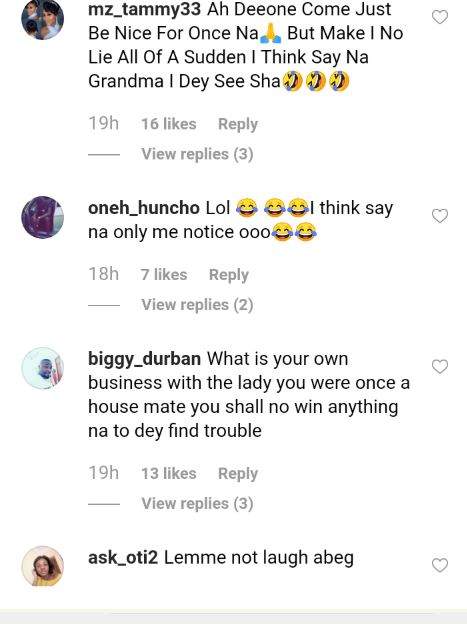This screenshot has width=467, height=624.
Task: Reply to biggy_durban's comment
Action: (x=238, y=474)
